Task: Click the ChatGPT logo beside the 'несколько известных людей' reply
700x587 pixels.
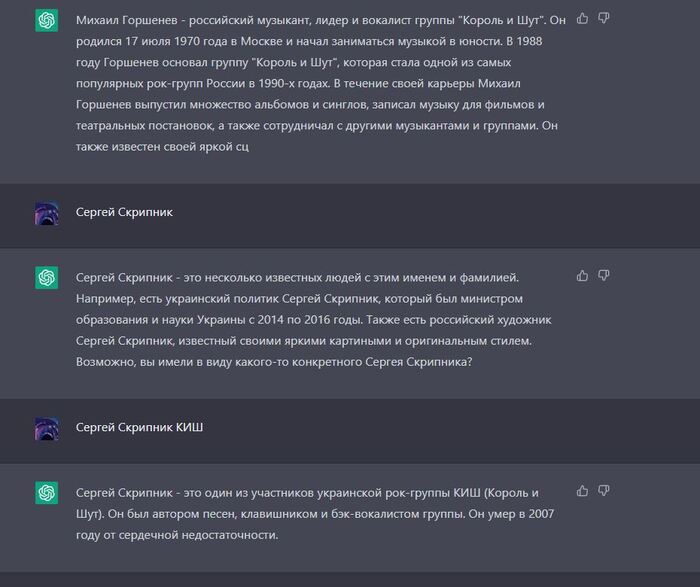Action: [x=46, y=277]
